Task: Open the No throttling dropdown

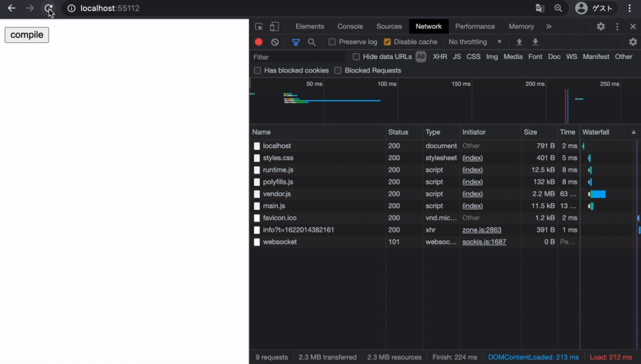Action: [x=475, y=42]
